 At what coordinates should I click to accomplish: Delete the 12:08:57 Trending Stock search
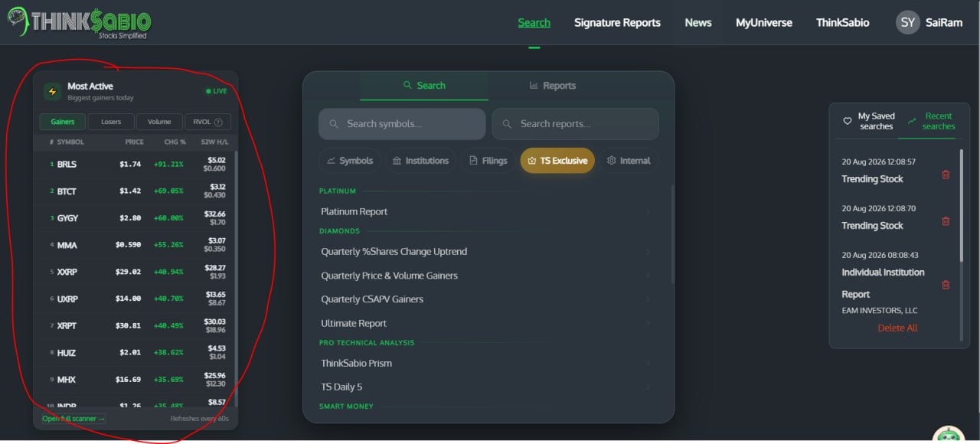point(946,175)
